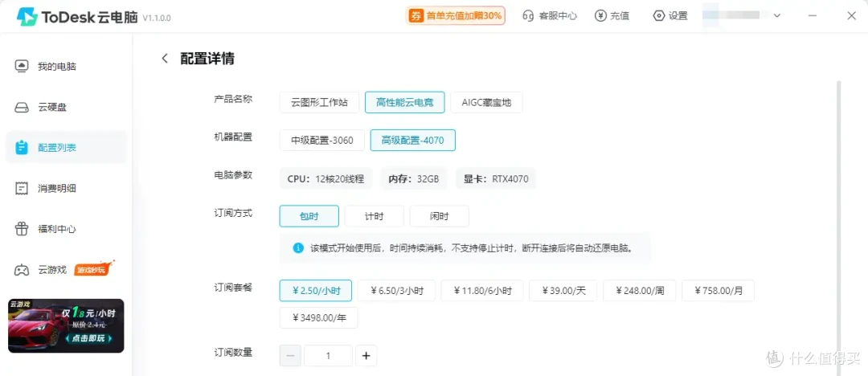Choose 中级配置-3060 machine config

tap(322, 140)
